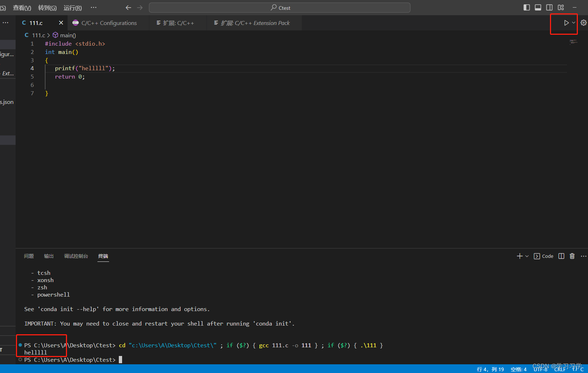This screenshot has width=588, height=373.
Task: Select the Code terminal entry
Action: (x=543, y=256)
